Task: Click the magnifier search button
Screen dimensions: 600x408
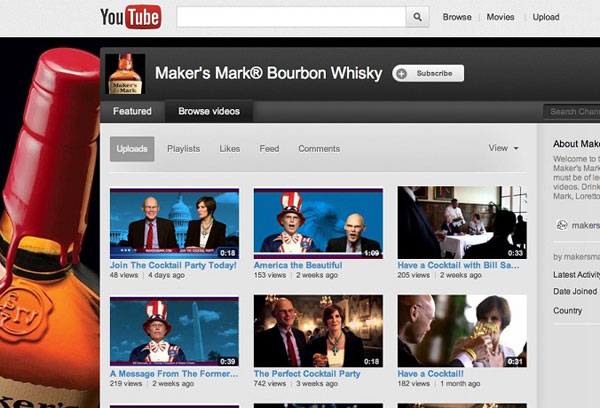Action: [417, 17]
